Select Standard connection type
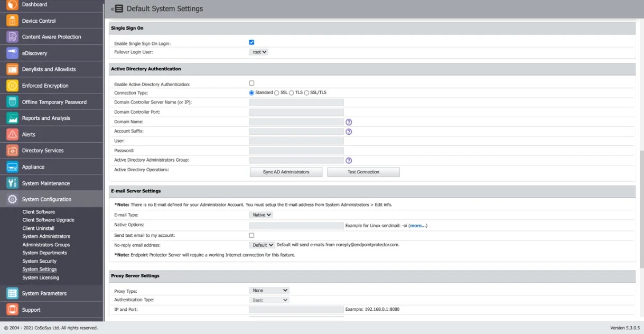The height and width of the screenshot is (334, 644). pyautogui.click(x=251, y=92)
